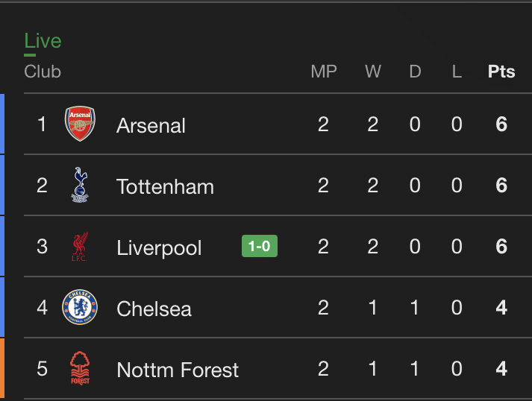
Task: Click the orange qualification bar beside Nottm Forest
Action: 2,367
